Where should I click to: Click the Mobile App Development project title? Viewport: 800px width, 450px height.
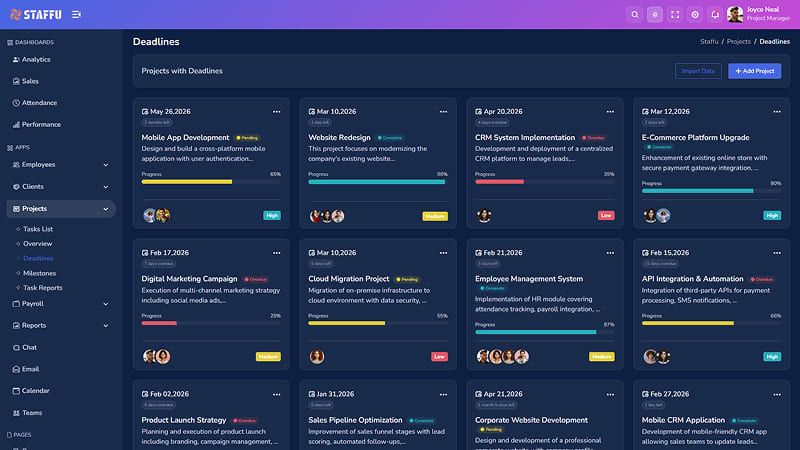pos(185,138)
